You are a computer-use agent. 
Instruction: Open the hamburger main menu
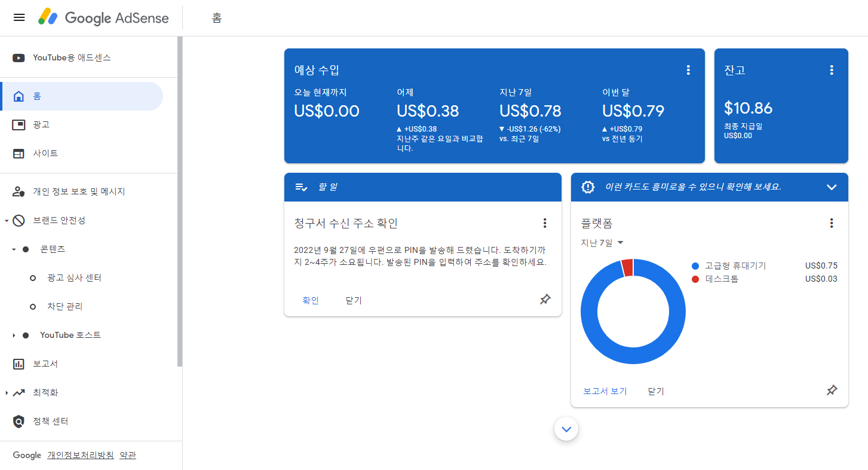click(19, 17)
